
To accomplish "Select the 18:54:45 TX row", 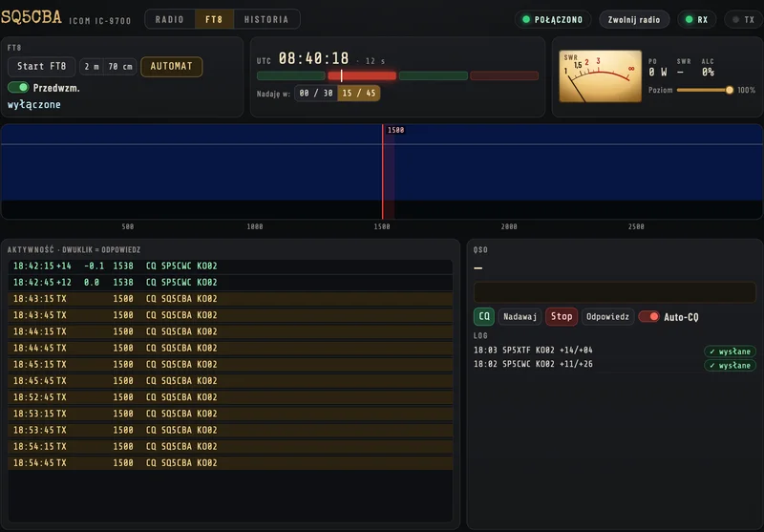I will point(230,463).
